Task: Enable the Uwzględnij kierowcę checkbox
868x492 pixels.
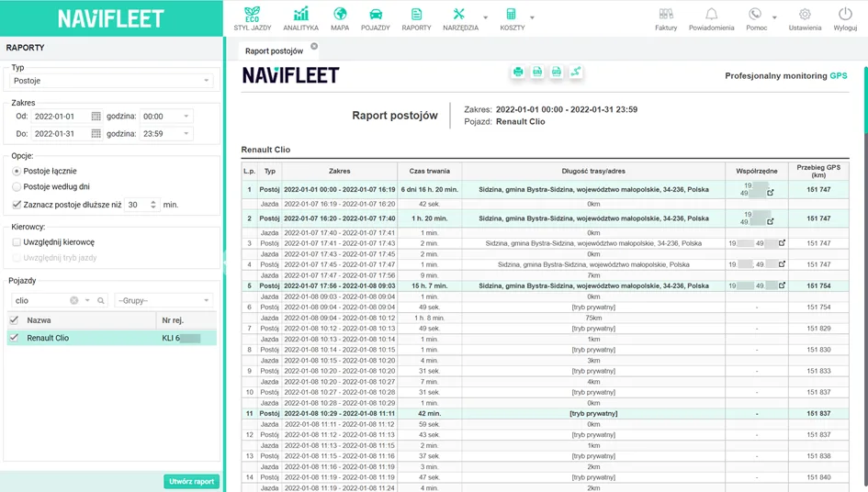Action: tap(17, 241)
